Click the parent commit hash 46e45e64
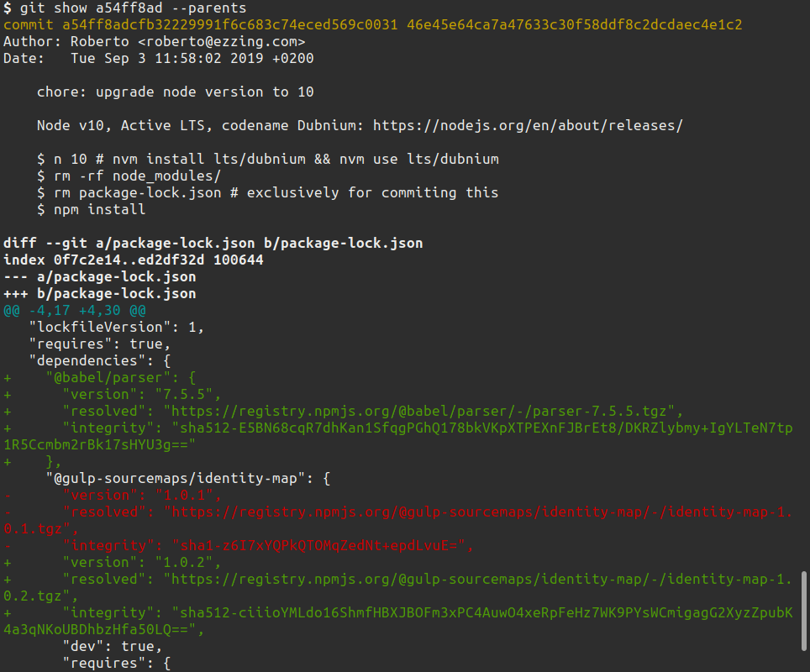Viewport: 810px width, 672px height. [574, 24]
